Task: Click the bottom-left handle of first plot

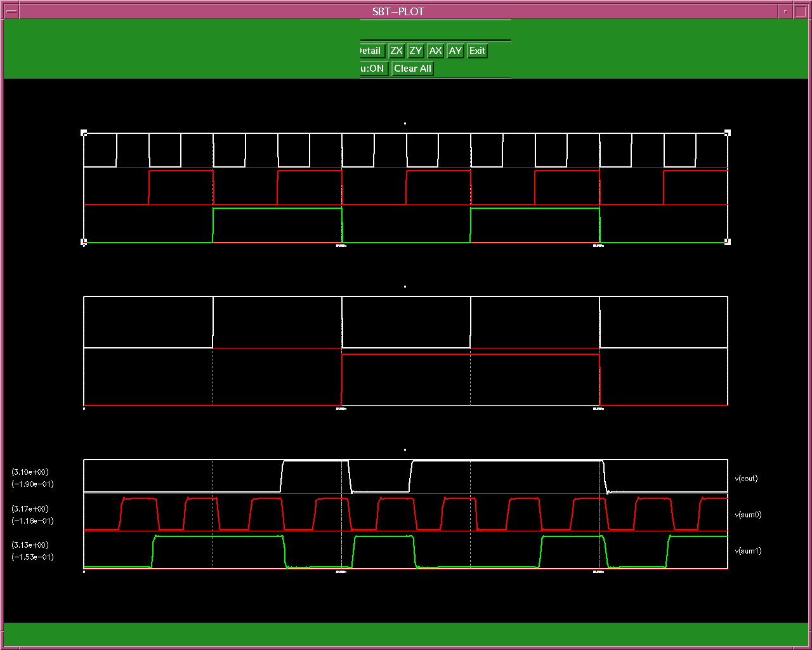Action: click(x=84, y=242)
